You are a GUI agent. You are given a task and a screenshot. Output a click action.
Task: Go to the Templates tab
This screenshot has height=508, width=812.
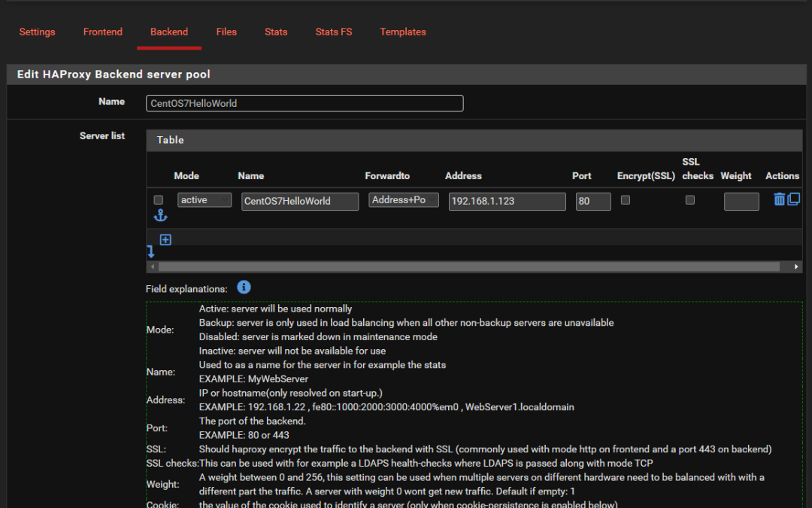click(x=403, y=32)
